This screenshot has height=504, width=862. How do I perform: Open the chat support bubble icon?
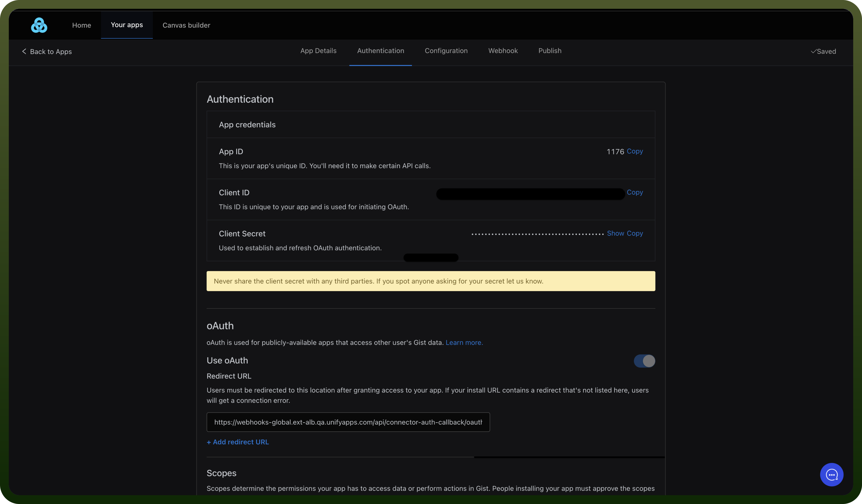832,475
